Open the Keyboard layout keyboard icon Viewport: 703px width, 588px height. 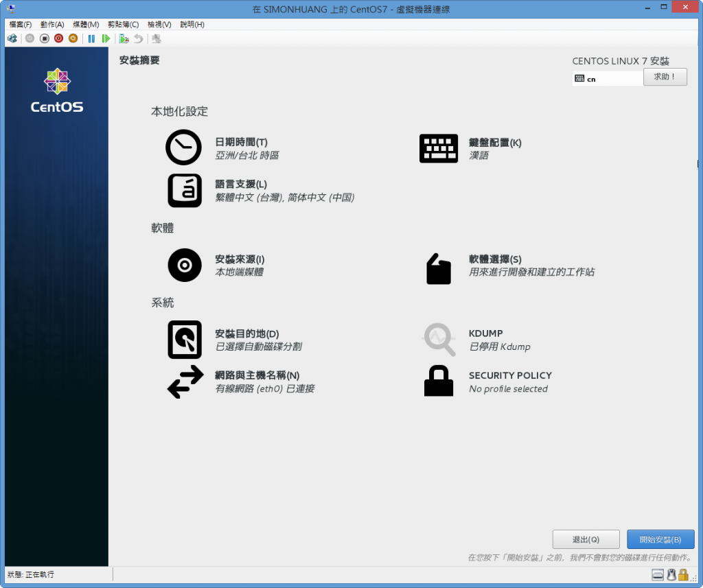439,148
